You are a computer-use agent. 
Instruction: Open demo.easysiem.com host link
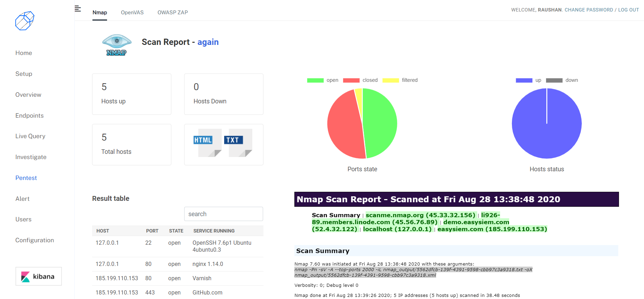[476, 222]
